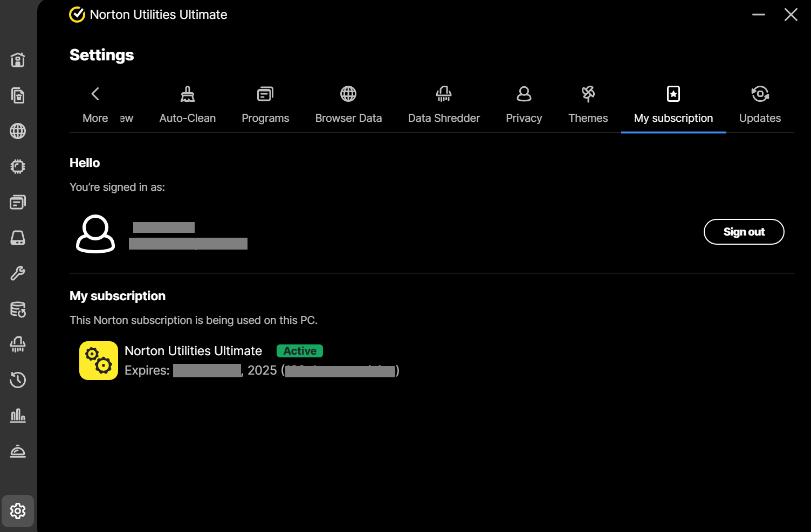Click the Sign out button
This screenshot has height=532, width=811.
click(x=744, y=232)
